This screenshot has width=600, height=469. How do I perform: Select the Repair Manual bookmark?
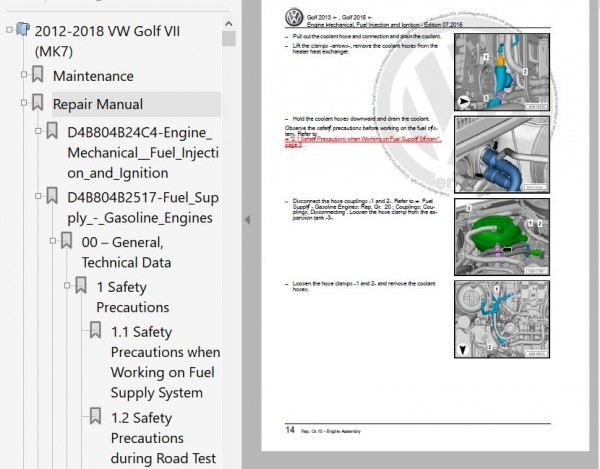click(98, 104)
